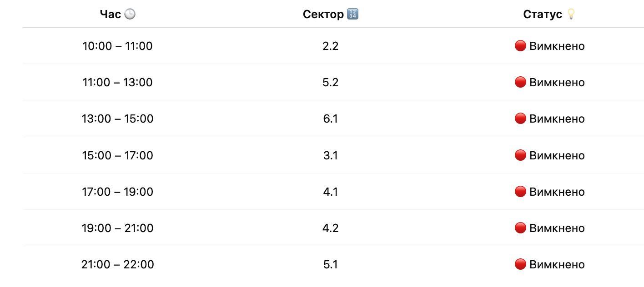Screen dimensions: 644x287
Task: Click the 10:00 – 11:00 time cell
Action: (x=118, y=46)
